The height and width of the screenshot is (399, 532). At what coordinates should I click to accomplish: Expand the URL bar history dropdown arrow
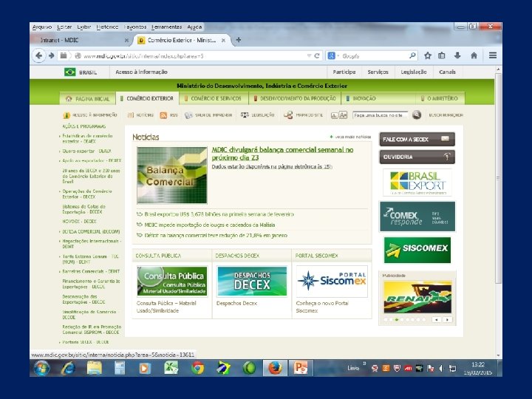[309, 55]
